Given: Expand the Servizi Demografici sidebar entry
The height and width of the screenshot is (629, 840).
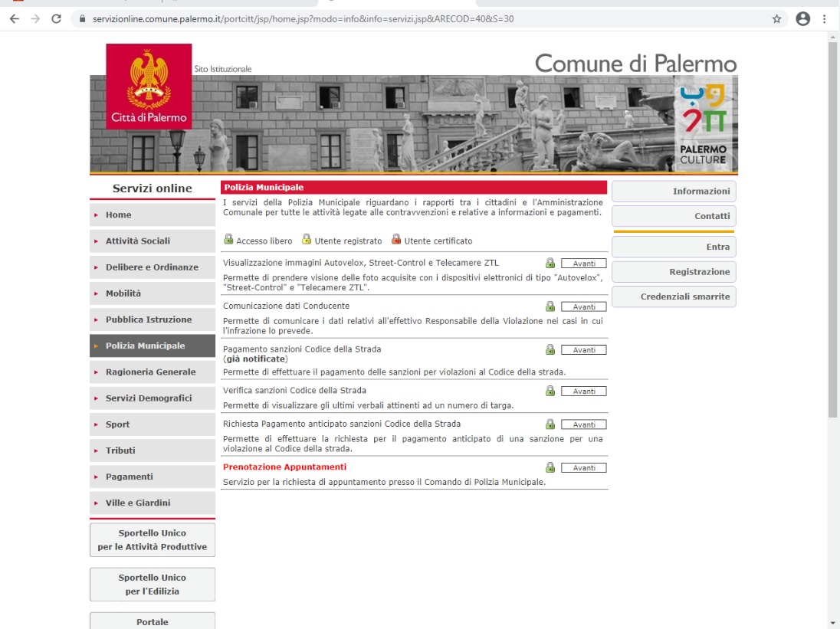Looking at the screenshot, I should click(x=153, y=398).
